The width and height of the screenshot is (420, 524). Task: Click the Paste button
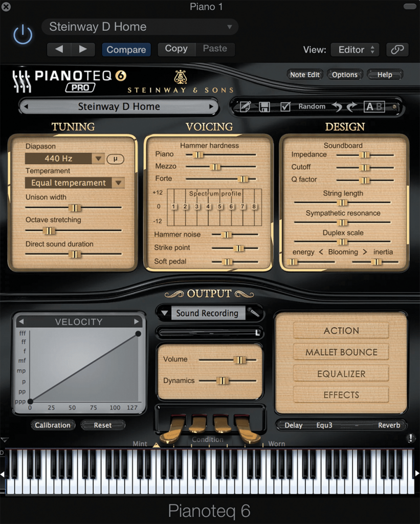[x=215, y=49]
